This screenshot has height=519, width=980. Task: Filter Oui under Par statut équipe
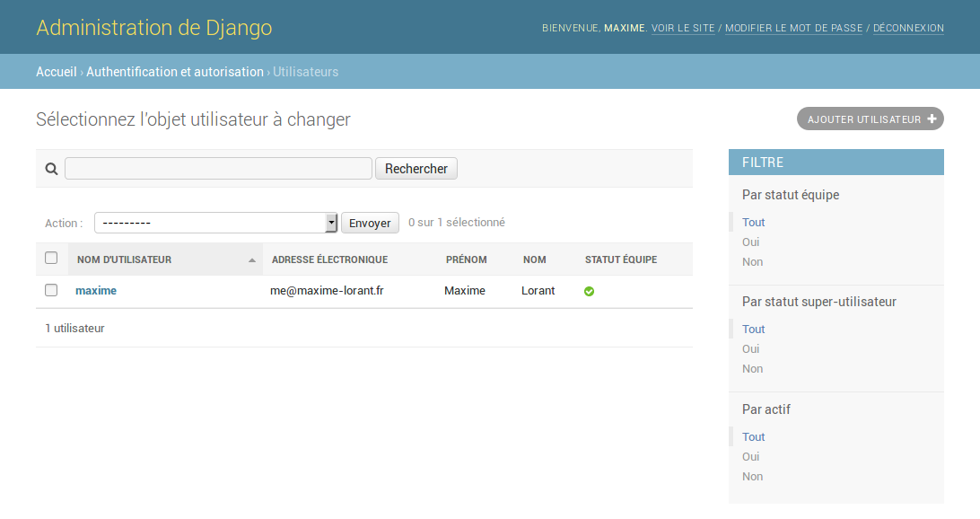tap(750, 242)
